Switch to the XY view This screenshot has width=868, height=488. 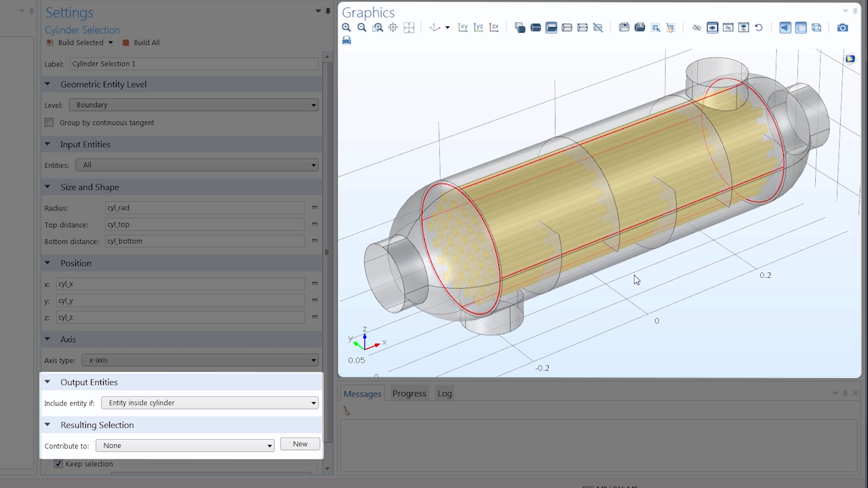coord(463,28)
